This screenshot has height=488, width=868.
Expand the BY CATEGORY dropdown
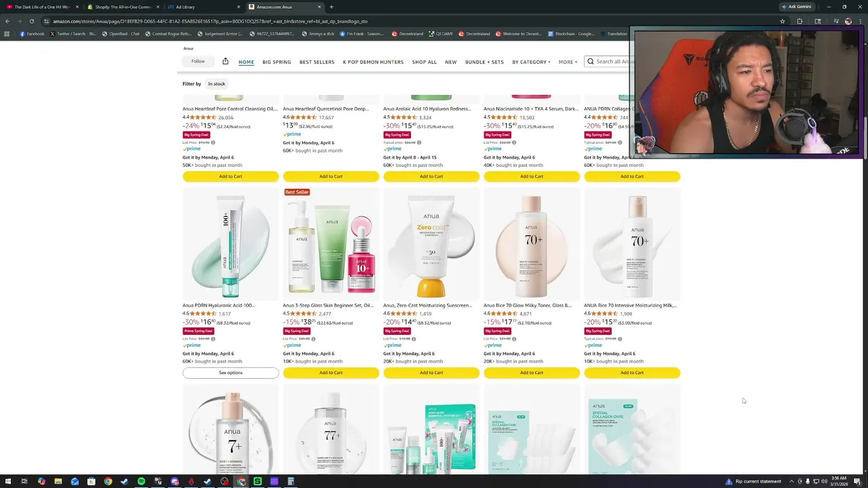(x=531, y=62)
